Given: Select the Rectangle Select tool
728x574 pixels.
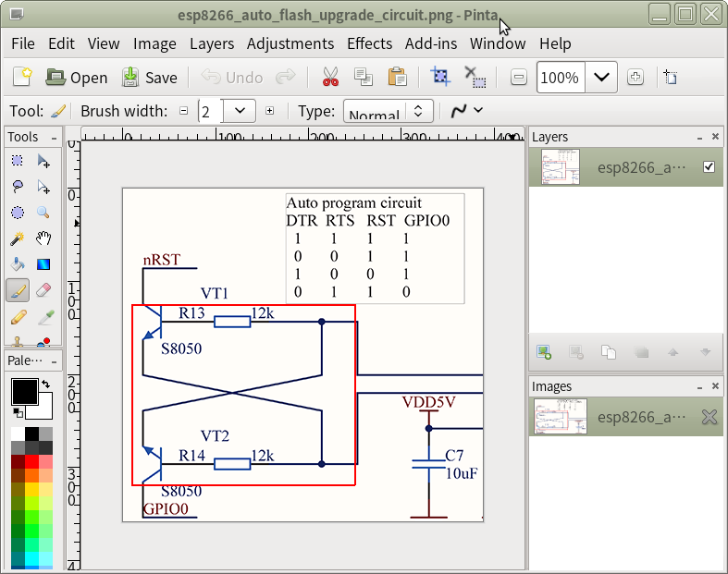Looking at the screenshot, I should click(18, 161).
